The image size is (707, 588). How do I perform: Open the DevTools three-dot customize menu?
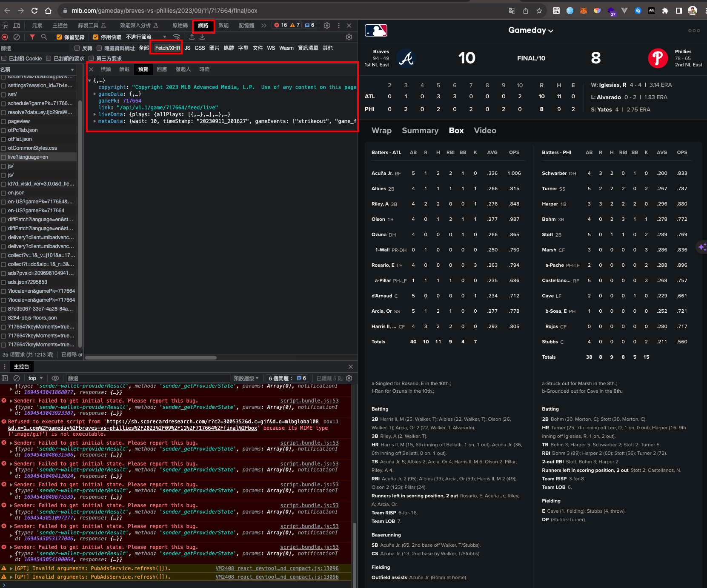pyautogui.click(x=339, y=26)
